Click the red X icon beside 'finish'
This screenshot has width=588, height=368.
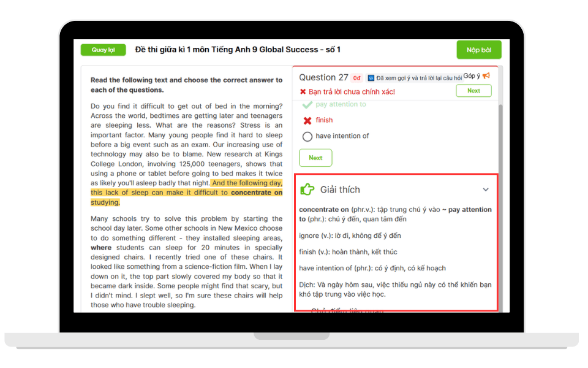[307, 120]
